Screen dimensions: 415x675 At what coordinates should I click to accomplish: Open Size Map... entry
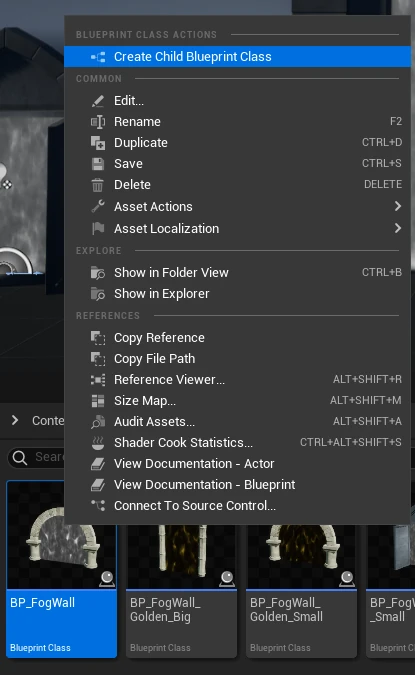pyautogui.click(x=237, y=401)
